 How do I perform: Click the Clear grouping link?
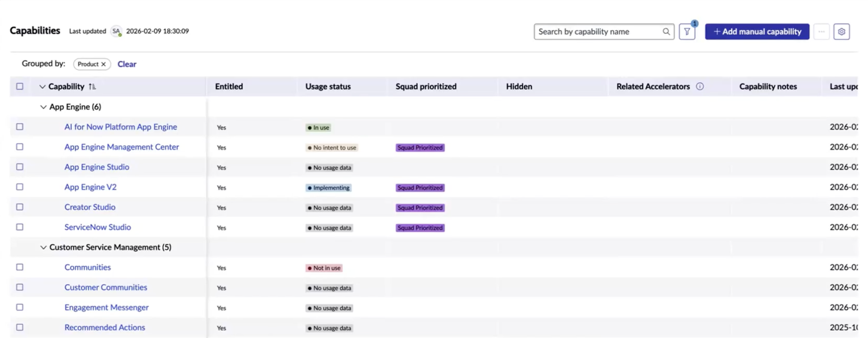(x=127, y=64)
